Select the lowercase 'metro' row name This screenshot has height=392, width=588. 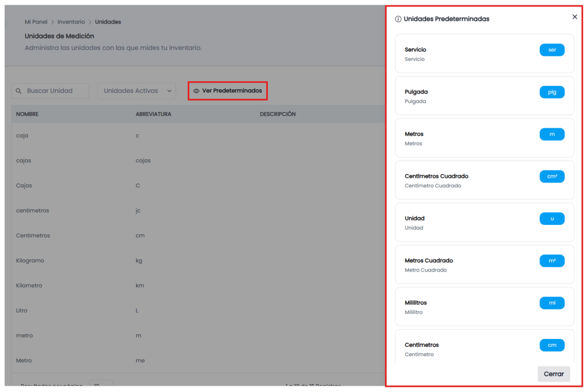24,336
